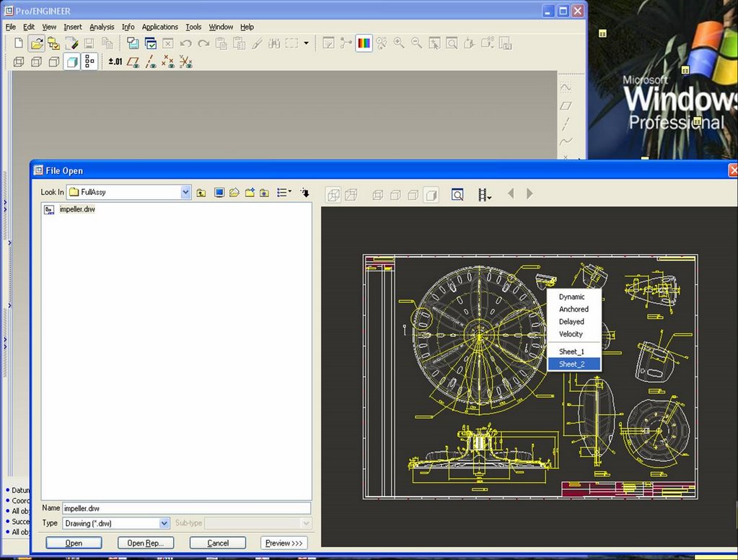Click the Name input field

click(186, 508)
